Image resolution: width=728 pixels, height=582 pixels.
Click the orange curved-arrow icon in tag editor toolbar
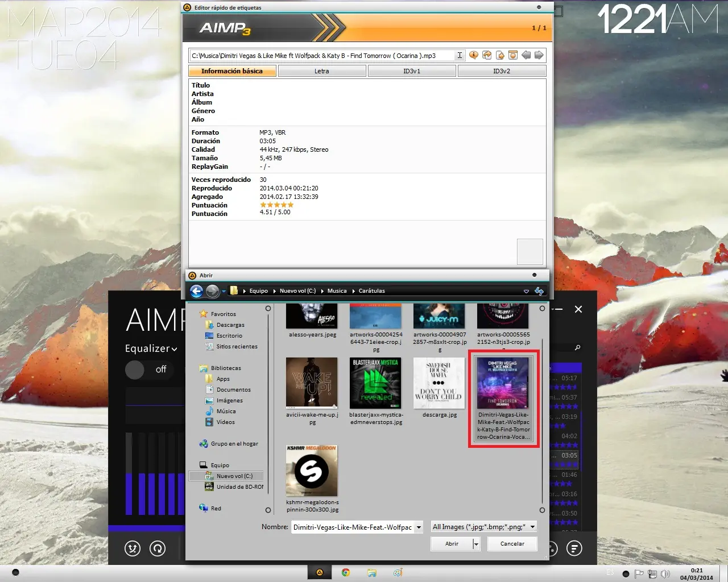tap(487, 55)
